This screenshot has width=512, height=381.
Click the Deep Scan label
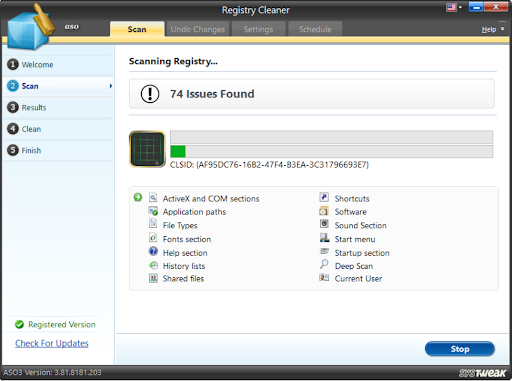354,266
